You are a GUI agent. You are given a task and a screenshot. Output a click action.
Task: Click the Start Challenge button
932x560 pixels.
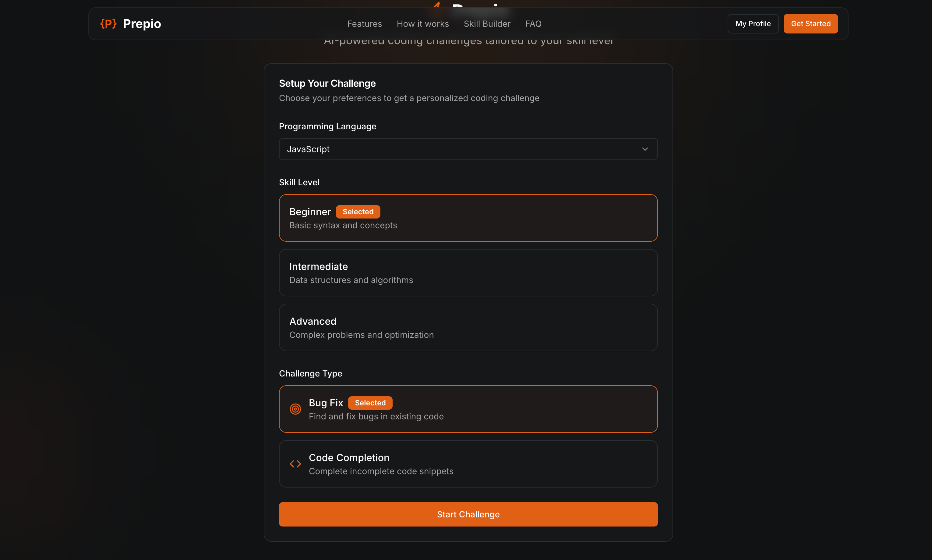[x=468, y=514]
